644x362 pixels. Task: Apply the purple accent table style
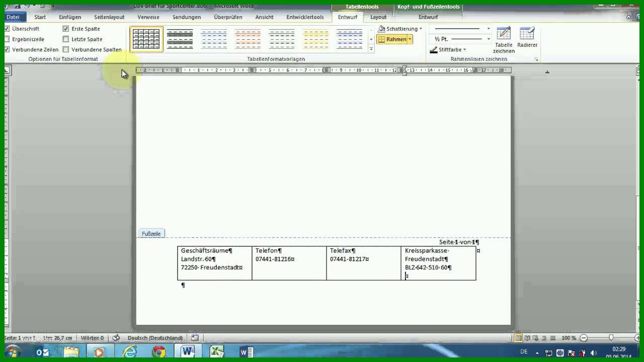350,39
